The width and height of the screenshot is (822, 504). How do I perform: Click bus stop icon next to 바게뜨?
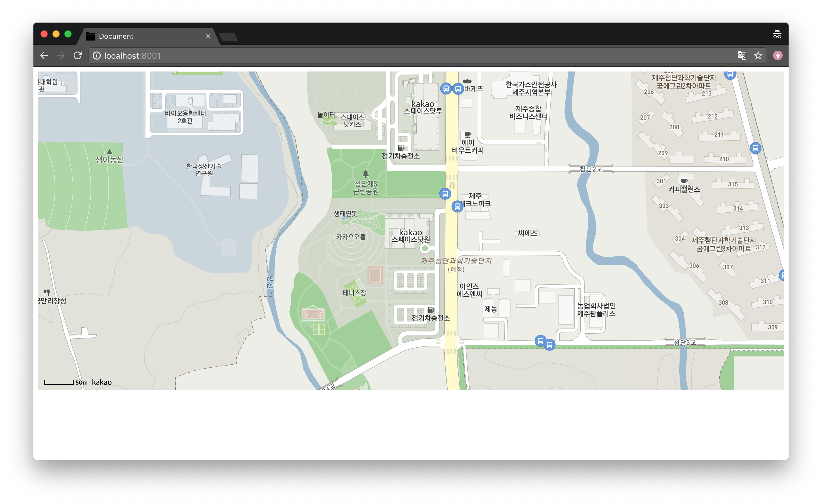point(458,89)
